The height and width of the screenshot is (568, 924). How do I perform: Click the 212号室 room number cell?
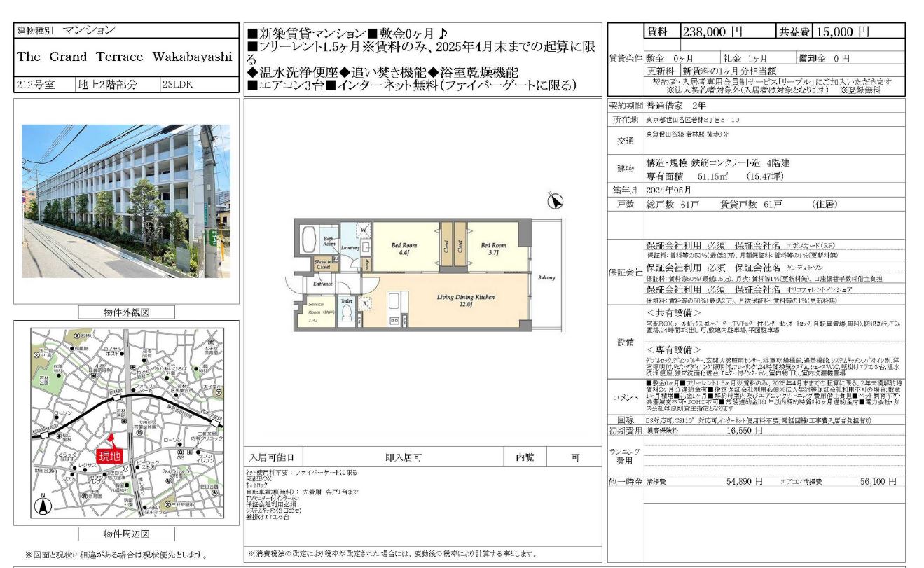coord(44,85)
